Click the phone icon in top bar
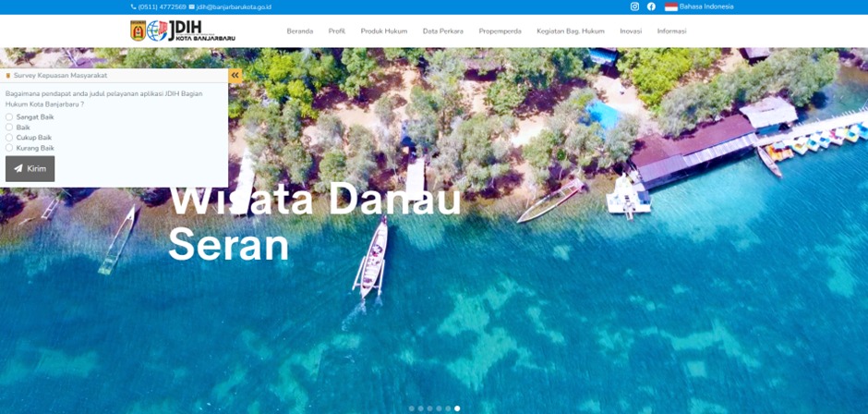The height and width of the screenshot is (414, 868). pyautogui.click(x=134, y=7)
